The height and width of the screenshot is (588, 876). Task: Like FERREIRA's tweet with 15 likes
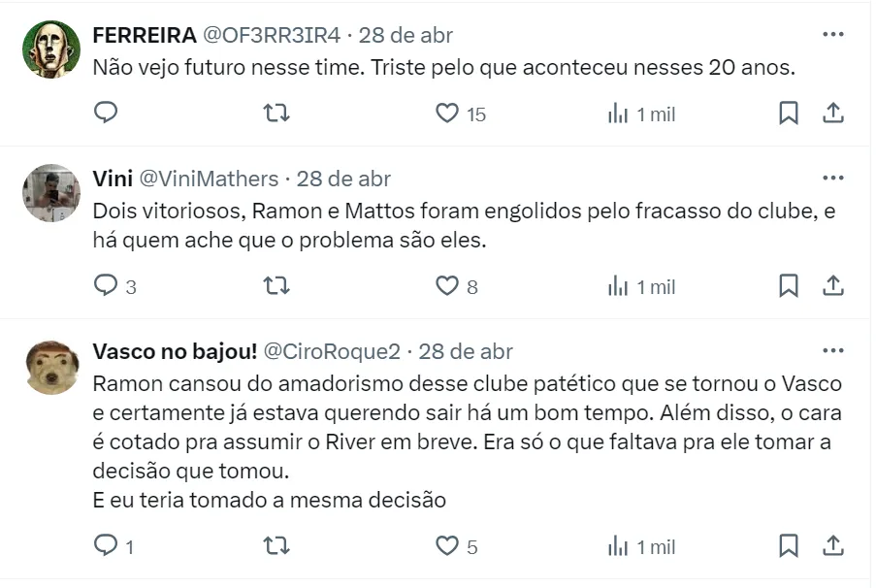[447, 114]
